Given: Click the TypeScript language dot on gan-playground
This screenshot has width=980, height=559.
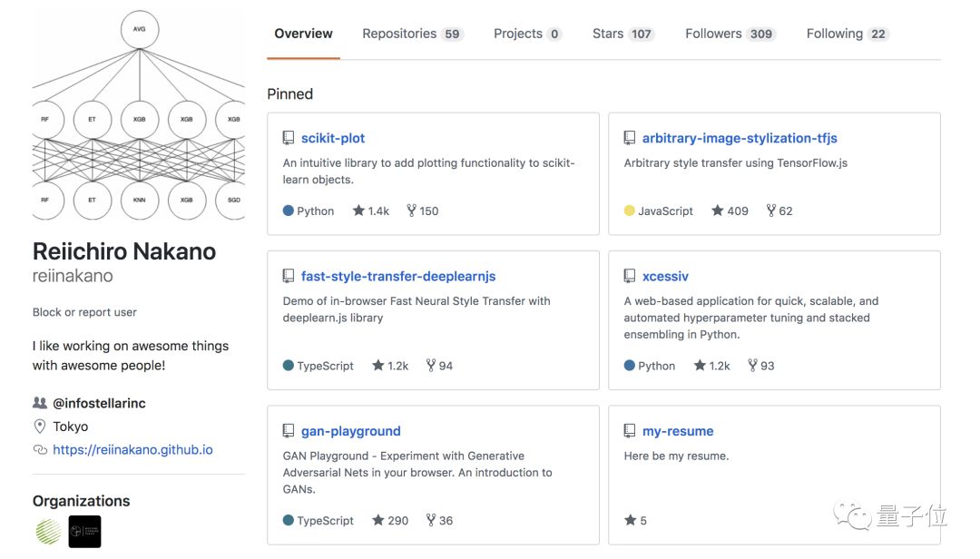Looking at the screenshot, I should pos(289,520).
